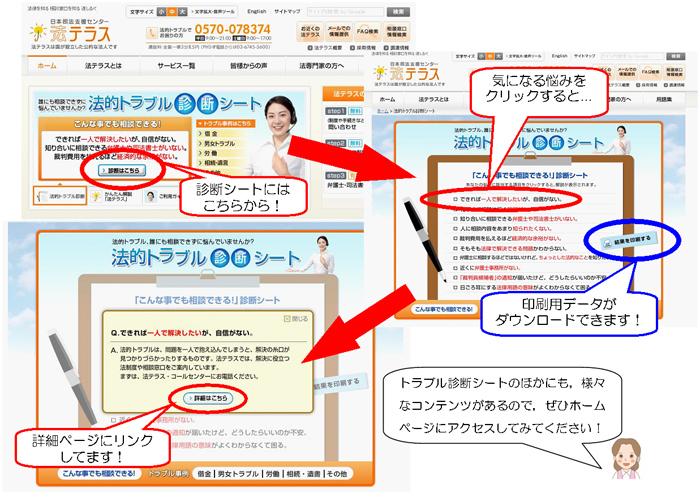Select large 大 font size button, top-left page

182,12
